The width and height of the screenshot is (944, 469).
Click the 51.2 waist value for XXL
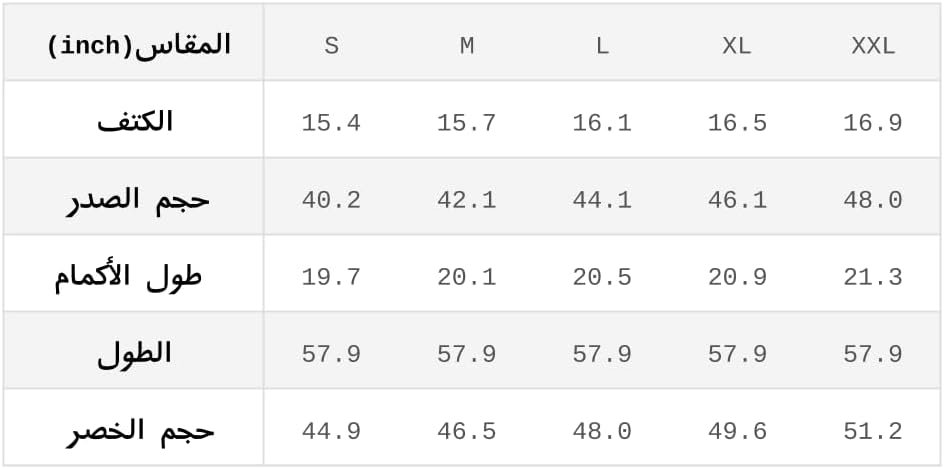click(x=873, y=432)
